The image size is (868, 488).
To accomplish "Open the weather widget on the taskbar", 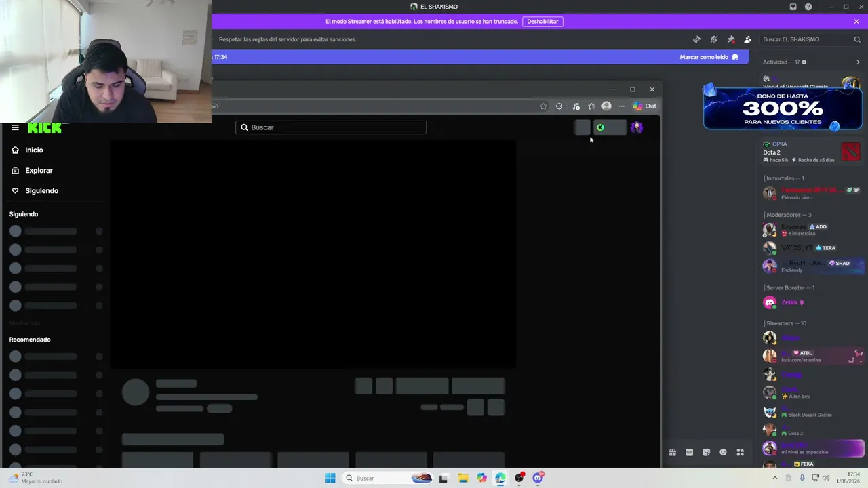I will click(x=35, y=478).
